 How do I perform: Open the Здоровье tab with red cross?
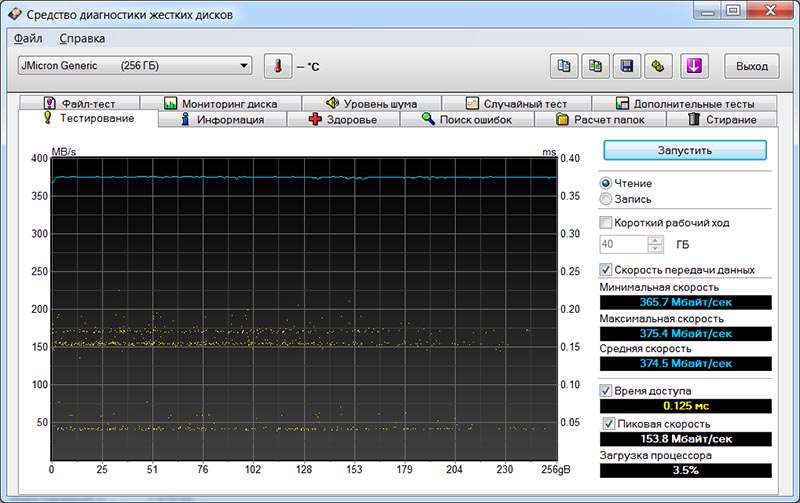point(343,120)
